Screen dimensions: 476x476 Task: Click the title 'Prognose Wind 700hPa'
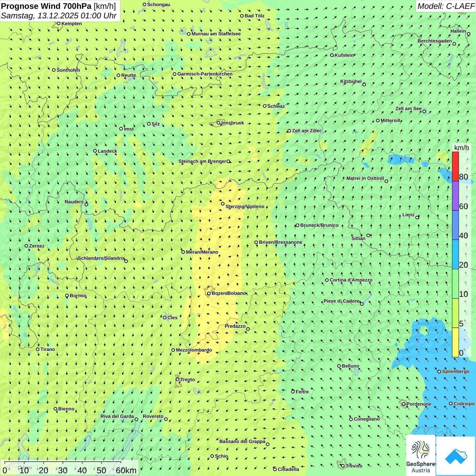(x=47, y=6)
